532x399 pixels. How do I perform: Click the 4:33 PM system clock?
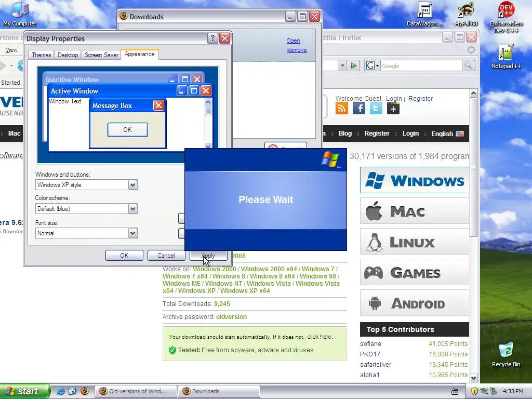coord(513,391)
